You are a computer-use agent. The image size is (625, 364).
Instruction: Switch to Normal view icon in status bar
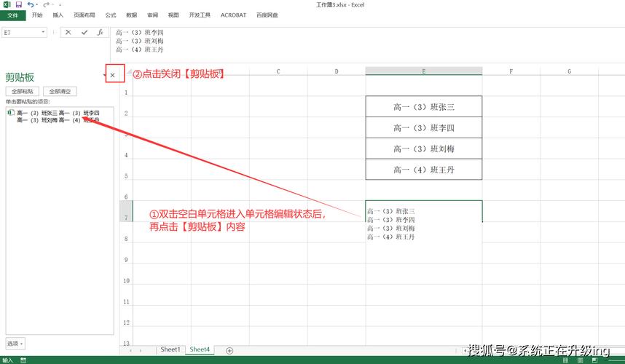pyautogui.click(x=565, y=360)
